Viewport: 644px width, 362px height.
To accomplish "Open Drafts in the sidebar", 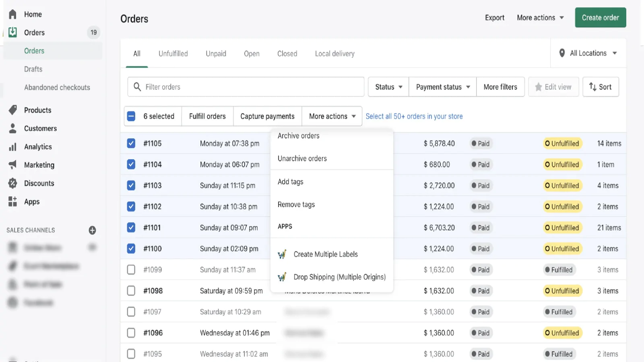I will tap(33, 69).
